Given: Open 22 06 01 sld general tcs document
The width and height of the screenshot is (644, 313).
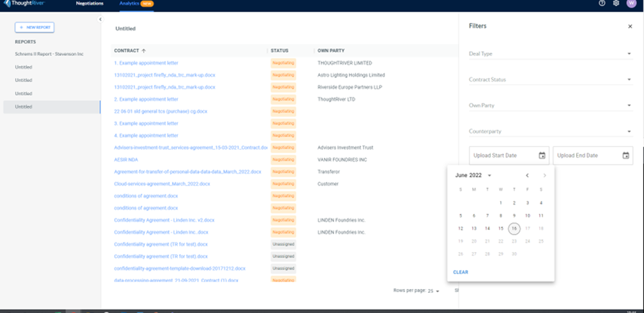Looking at the screenshot, I should pos(160,112).
